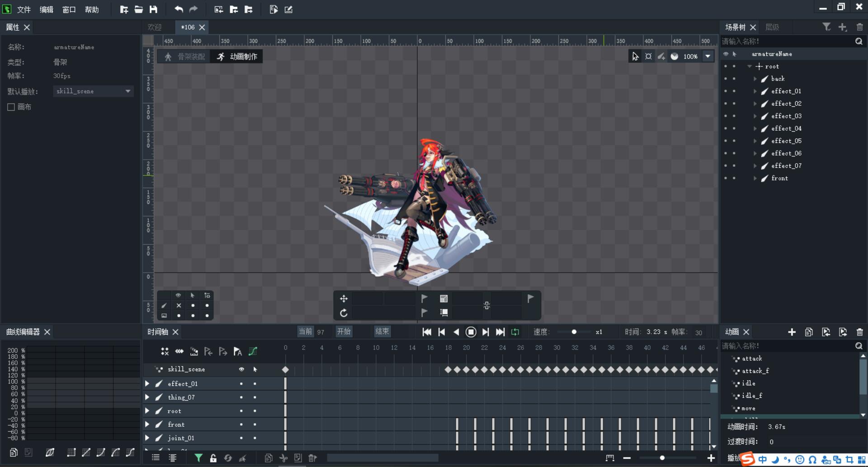Image resolution: width=868 pixels, height=467 pixels.
Task: Click the copy frames icon below timeline
Action: (269, 458)
